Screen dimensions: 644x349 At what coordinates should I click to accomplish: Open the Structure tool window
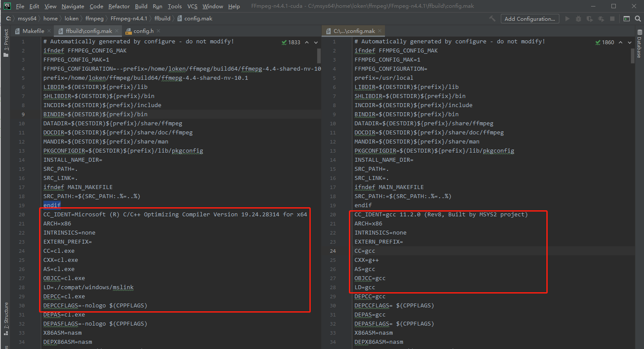6,319
